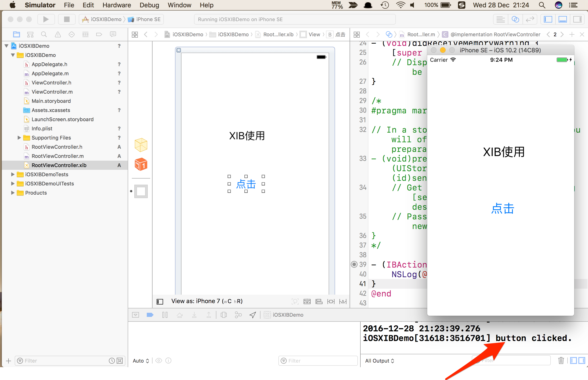This screenshot has width=588, height=380.
Task: Click the First Responder orange cube
Action: [x=141, y=164]
